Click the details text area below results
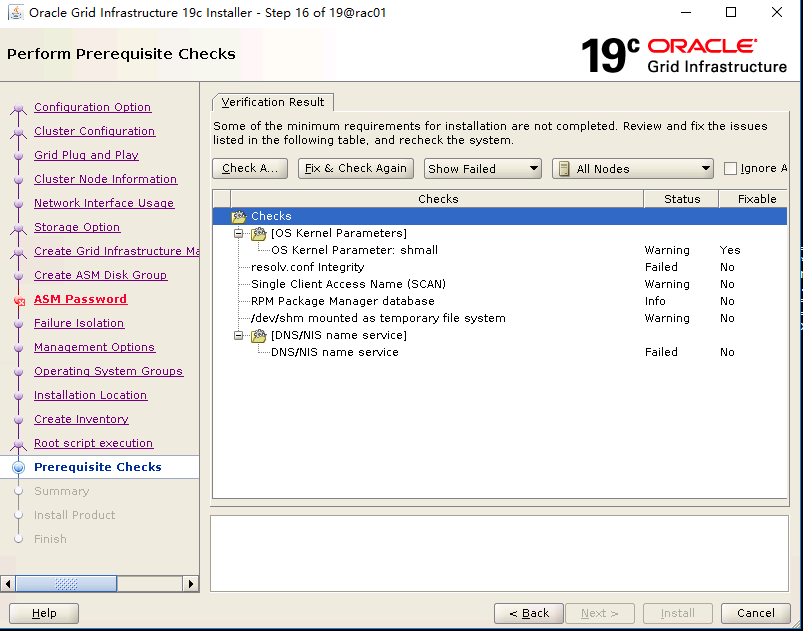This screenshot has height=631, width=803. click(x=499, y=553)
